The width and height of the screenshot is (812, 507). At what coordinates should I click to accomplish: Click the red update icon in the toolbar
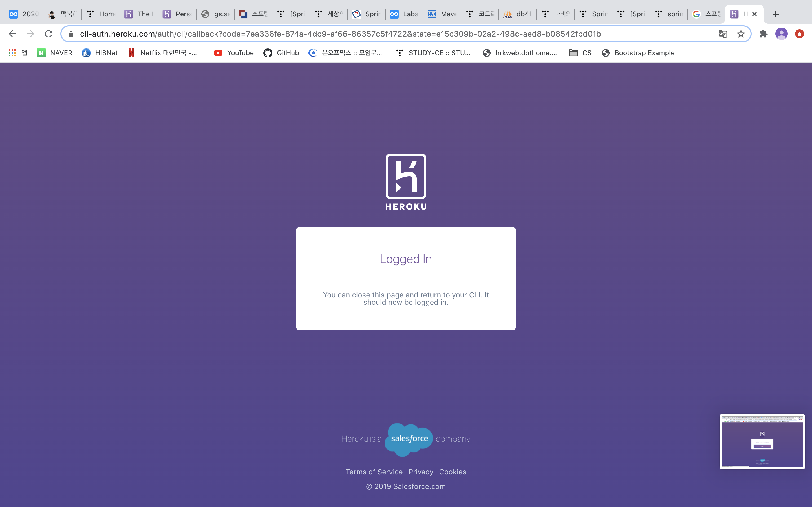click(799, 34)
